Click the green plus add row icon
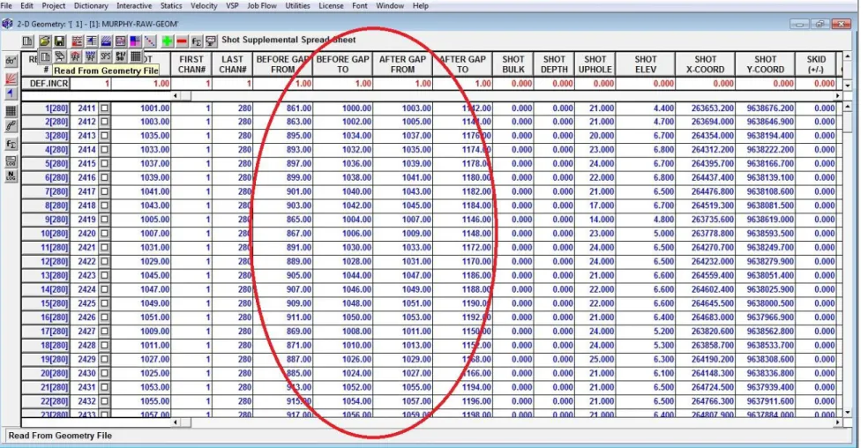This screenshot has width=868, height=448. tap(168, 41)
